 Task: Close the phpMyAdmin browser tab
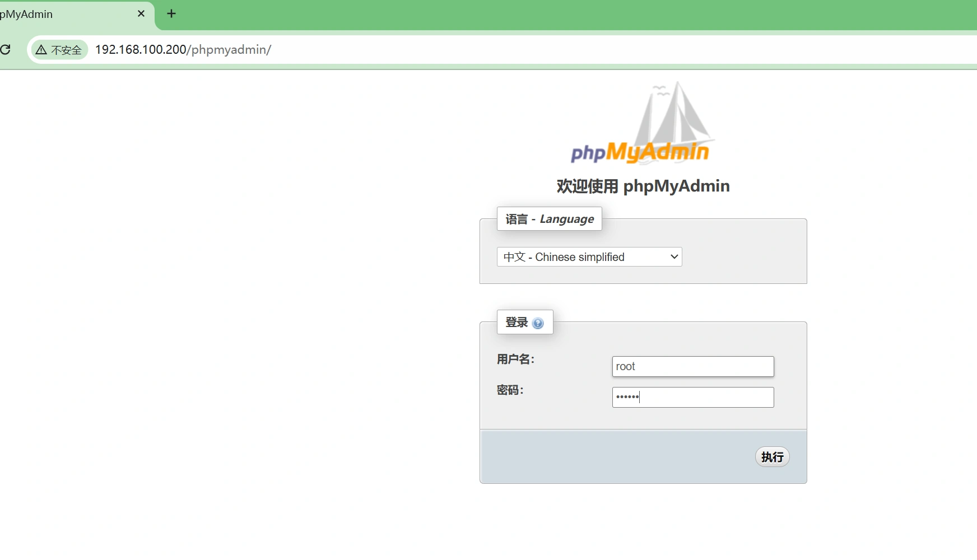pyautogui.click(x=141, y=14)
